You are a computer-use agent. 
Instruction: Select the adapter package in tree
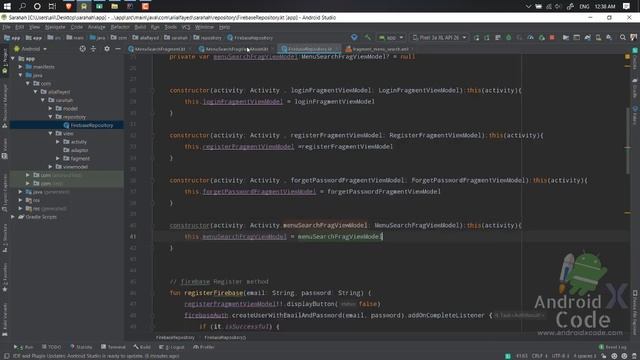click(x=79, y=150)
